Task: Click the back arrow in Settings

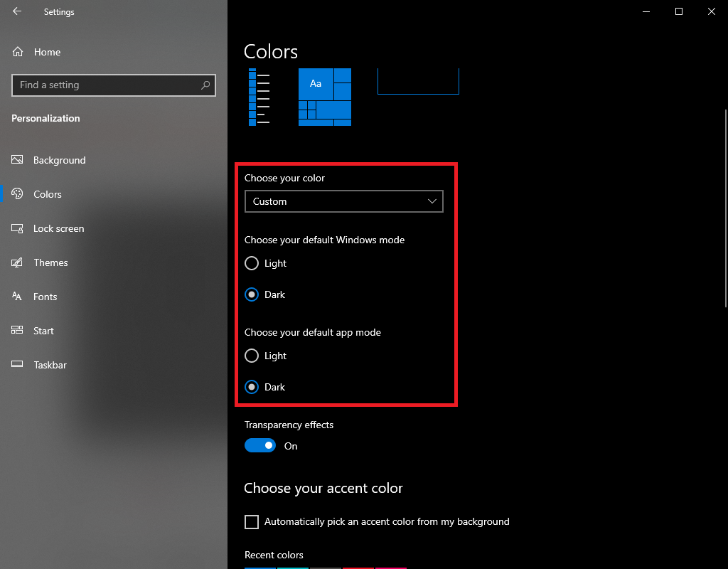Action: (x=17, y=11)
